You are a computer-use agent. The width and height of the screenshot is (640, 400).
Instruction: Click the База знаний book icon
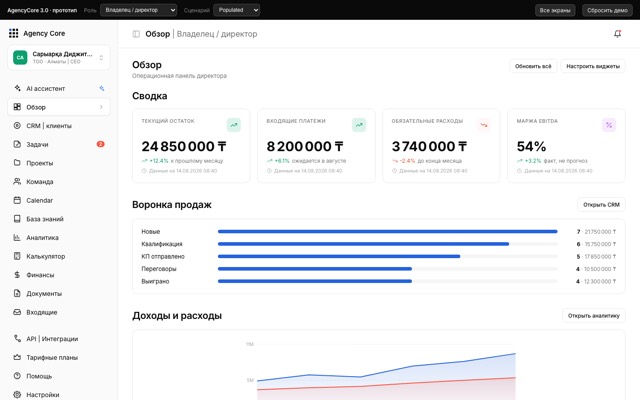(x=17, y=219)
